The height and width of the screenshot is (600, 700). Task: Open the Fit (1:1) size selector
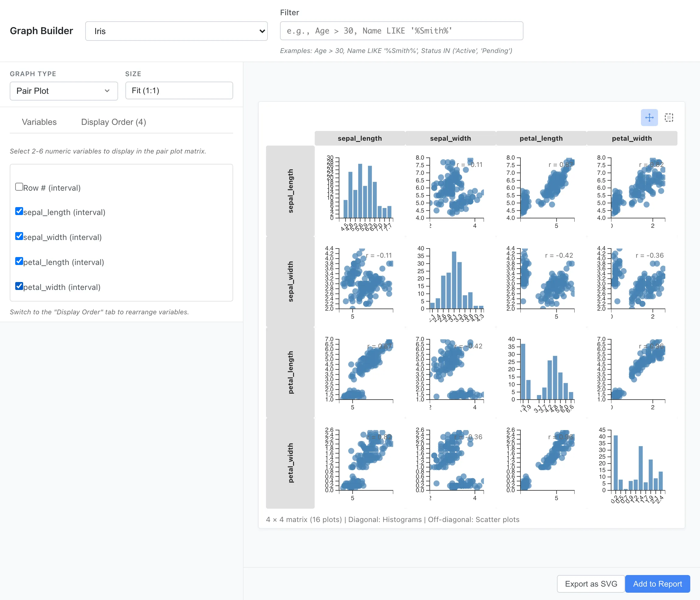(179, 90)
